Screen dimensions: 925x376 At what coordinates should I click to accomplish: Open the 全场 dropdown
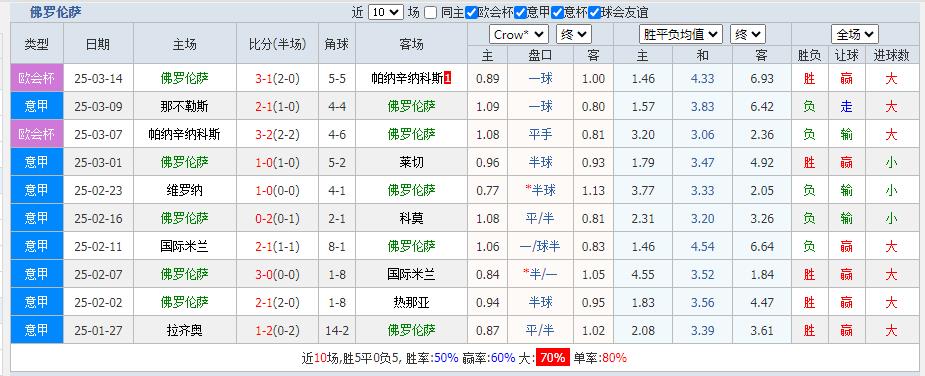pos(855,34)
